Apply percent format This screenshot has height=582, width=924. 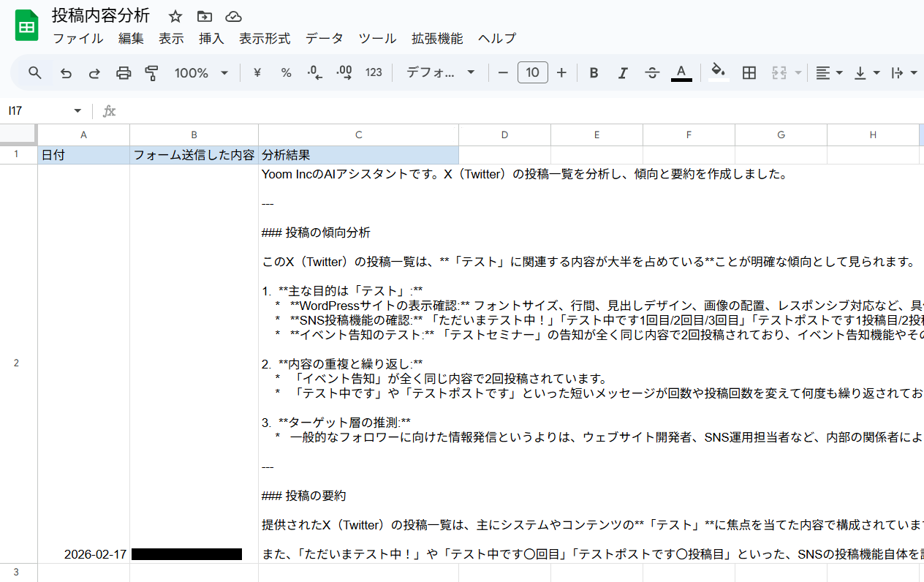[x=287, y=72]
